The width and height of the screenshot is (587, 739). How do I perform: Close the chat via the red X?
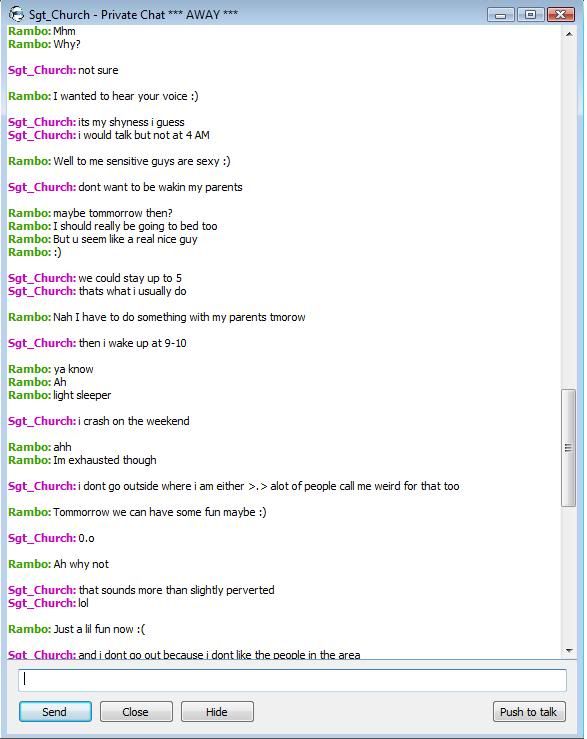pyautogui.click(x=560, y=15)
